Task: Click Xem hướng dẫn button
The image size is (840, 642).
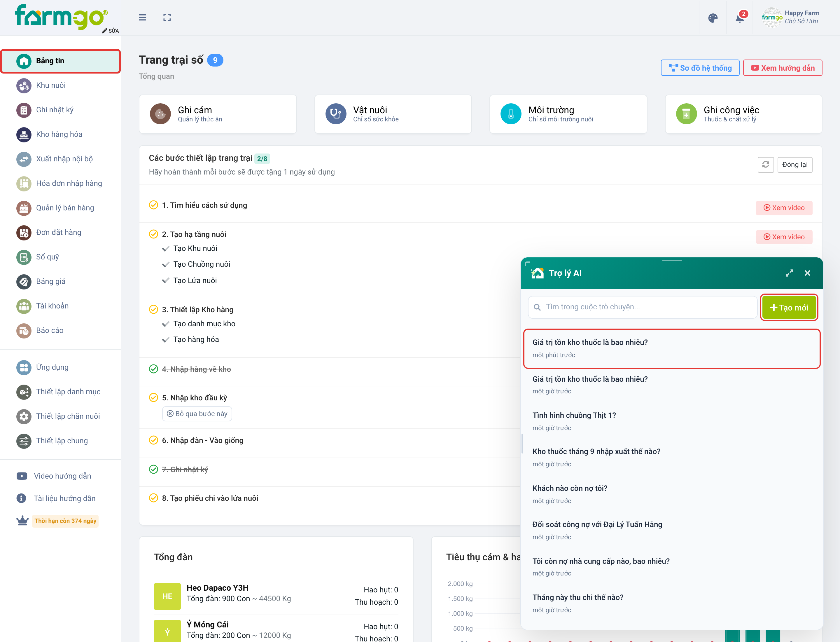Action: point(782,68)
